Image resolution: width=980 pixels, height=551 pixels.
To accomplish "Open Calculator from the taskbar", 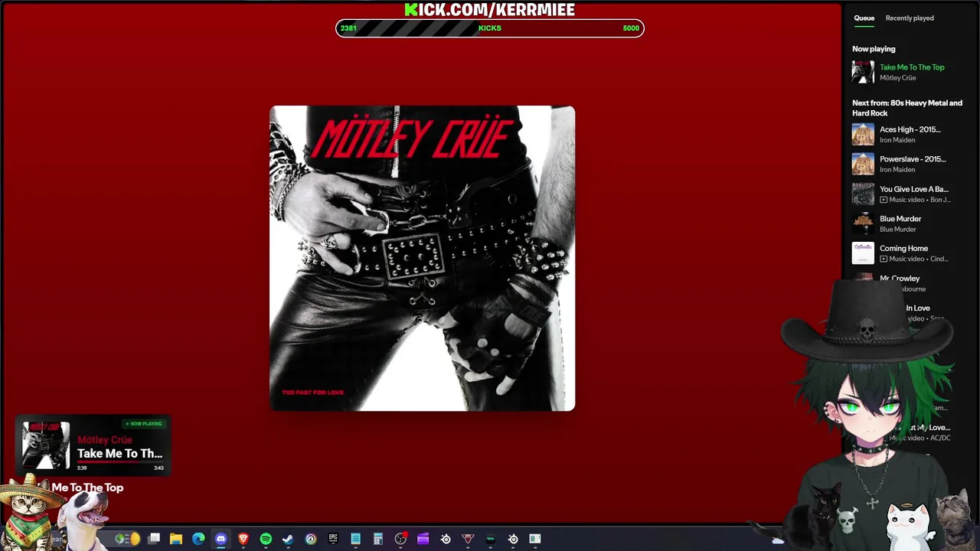I will click(378, 539).
